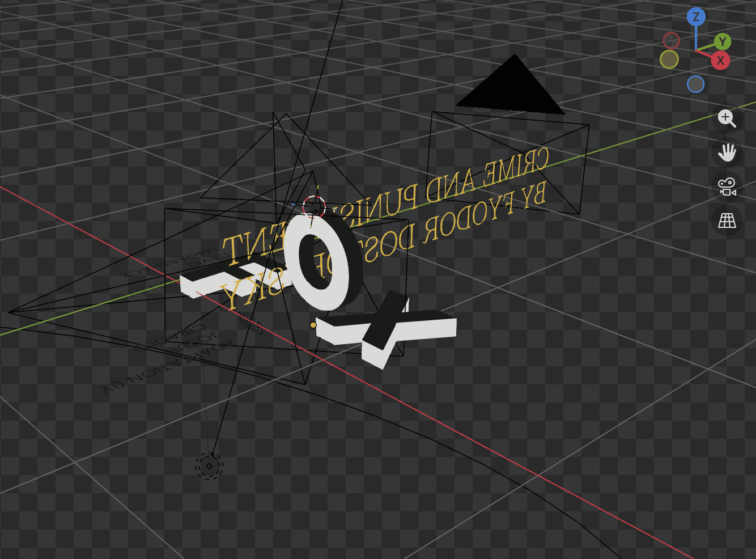
Task: Click the 3D cursor crosshair
Action: 314,207
